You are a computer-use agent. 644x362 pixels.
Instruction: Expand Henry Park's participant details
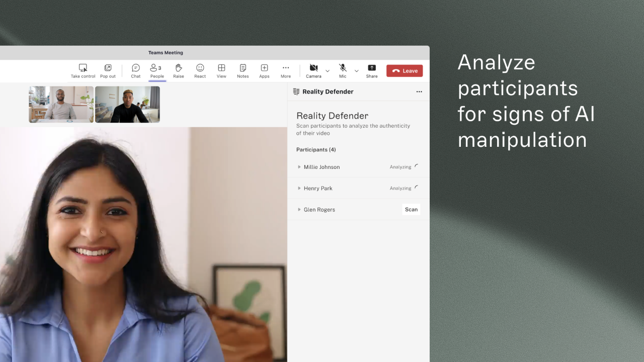coord(299,188)
